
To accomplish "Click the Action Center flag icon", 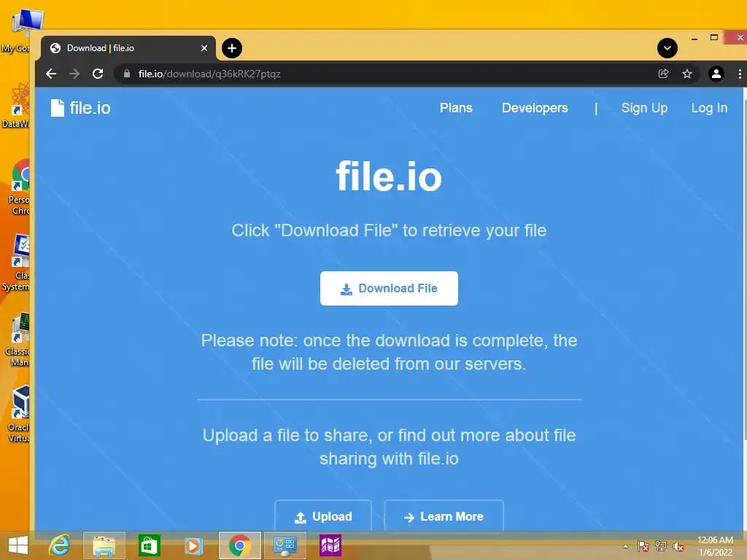I will 643,546.
